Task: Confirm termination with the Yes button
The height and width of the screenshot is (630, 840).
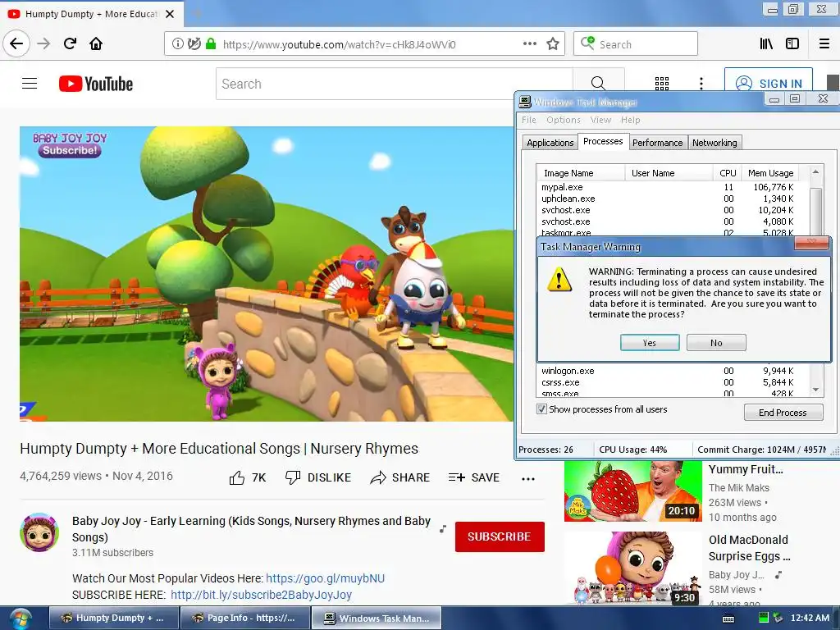Action: pyautogui.click(x=650, y=343)
